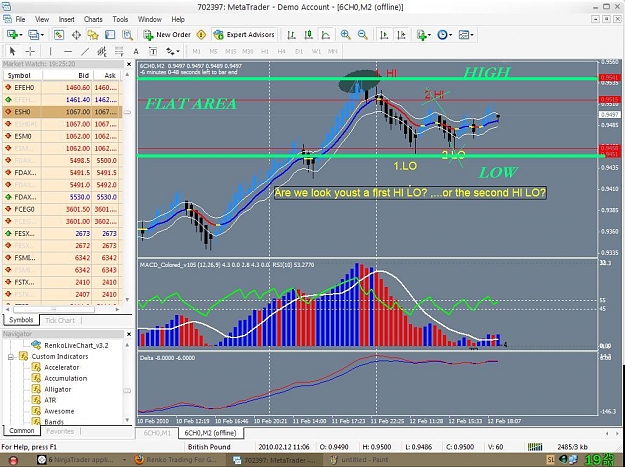
Task: Open the Insert menu
Action: click(x=67, y=19)
